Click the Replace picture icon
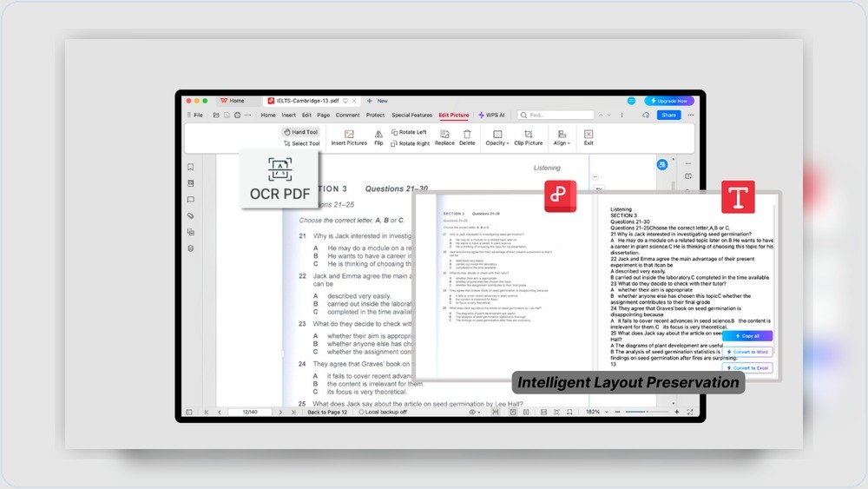Image resolution: width=868 pixels, height=489 pixels. (444, 138)
